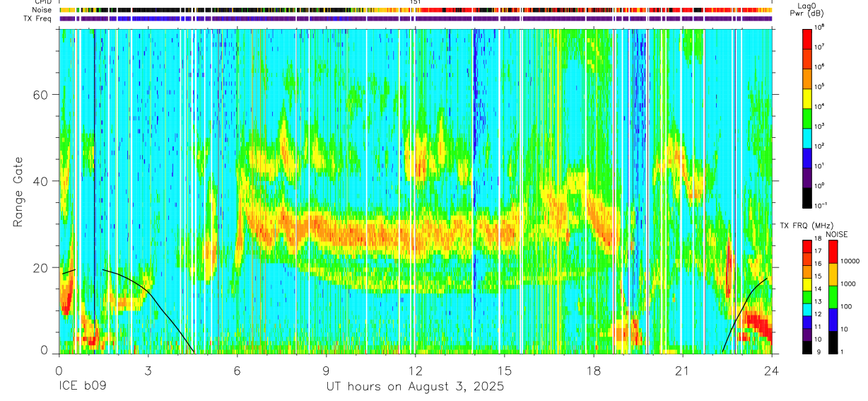Select the '151' CPID value at the top
868x401 pixels.
pos(416,3)
